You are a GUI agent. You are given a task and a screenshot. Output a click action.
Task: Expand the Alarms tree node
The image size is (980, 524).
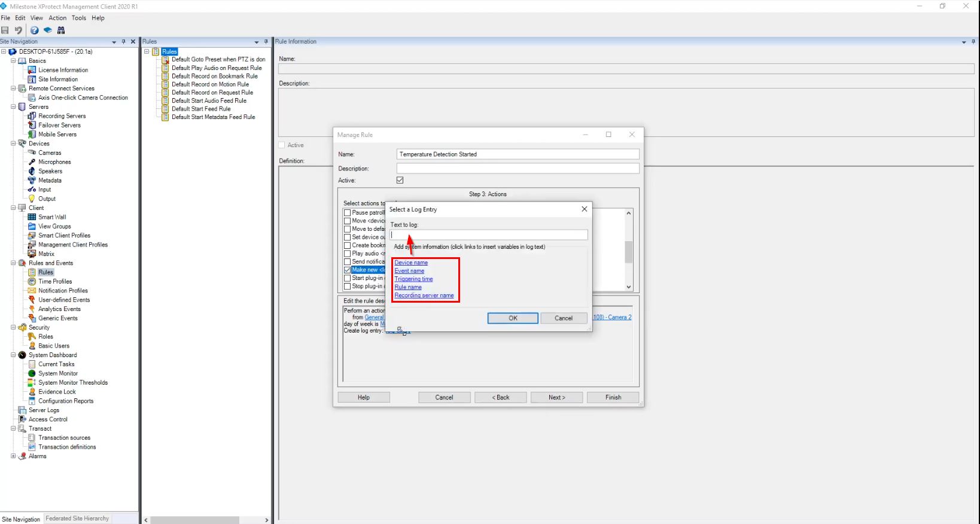pyautogui.click(x=13, y=456)
